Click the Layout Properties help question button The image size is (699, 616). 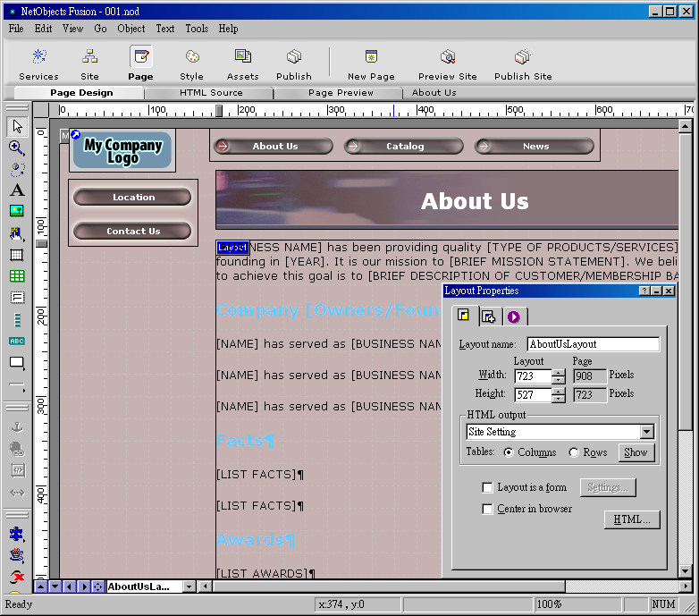pos(644,291)
